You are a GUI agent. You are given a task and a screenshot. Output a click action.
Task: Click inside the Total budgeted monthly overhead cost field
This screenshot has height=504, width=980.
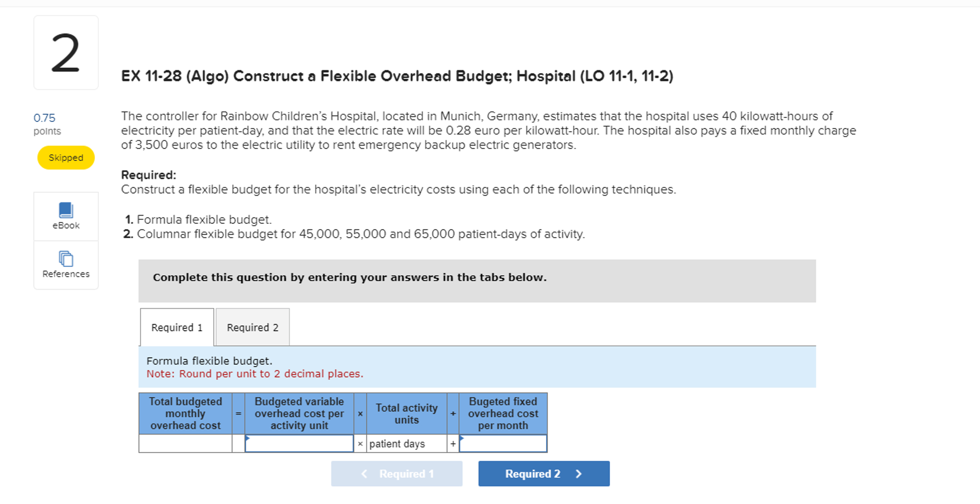(185, 444)
